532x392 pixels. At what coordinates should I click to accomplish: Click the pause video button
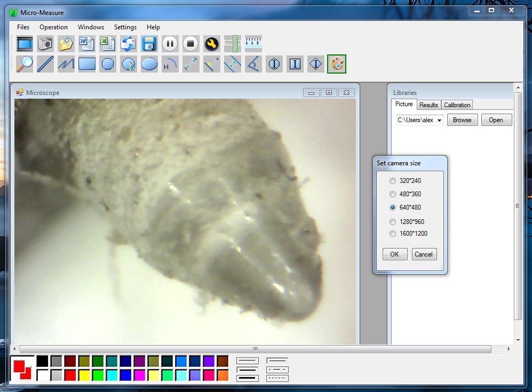tap(170, 44)
